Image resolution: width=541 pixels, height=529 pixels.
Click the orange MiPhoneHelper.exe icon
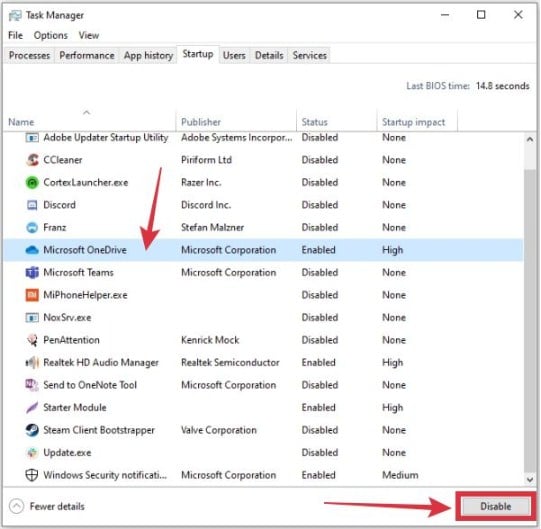point(32,295)
